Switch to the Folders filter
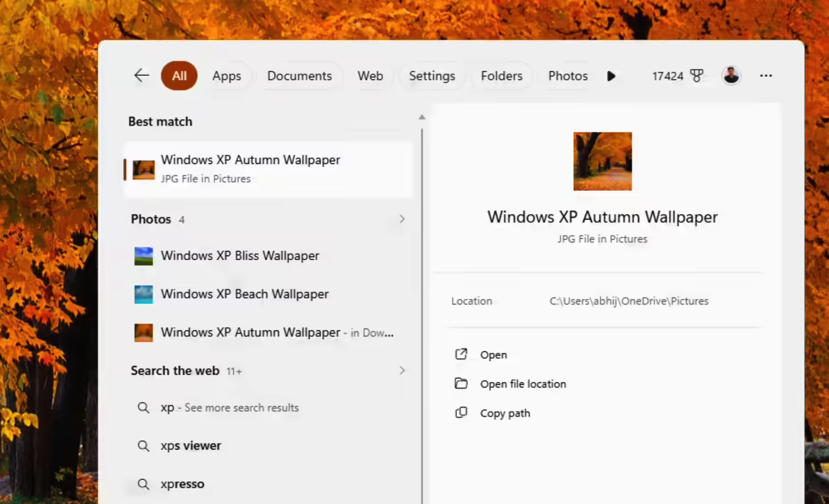Image resolution: width=829 pixels, height=504 pixels. coord(502,76)
